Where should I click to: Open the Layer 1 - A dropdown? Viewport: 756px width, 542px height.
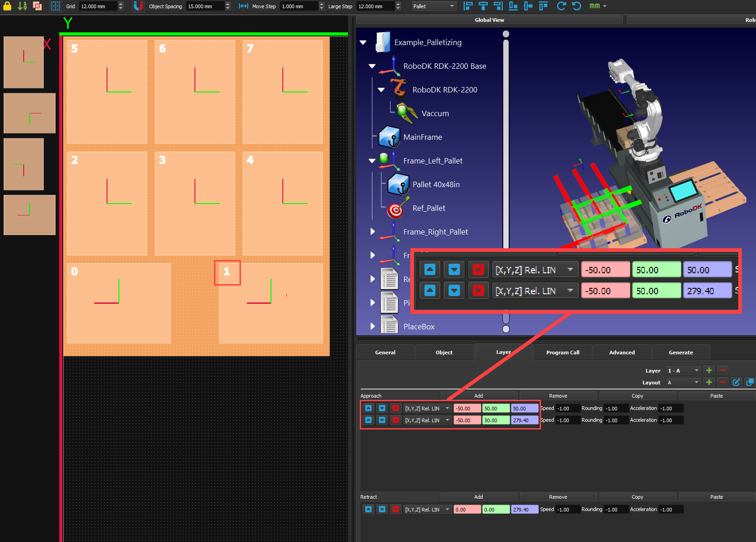coord(683,370)
